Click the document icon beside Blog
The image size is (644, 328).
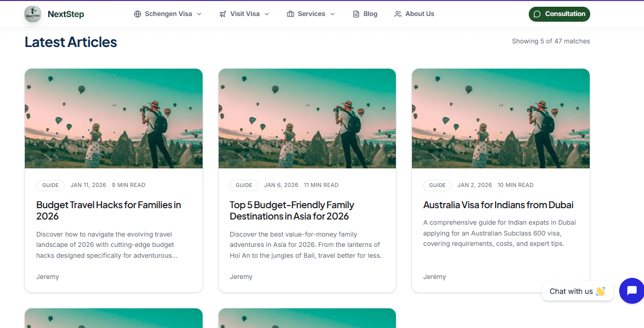pyautogui.click(x=356, y=14)
